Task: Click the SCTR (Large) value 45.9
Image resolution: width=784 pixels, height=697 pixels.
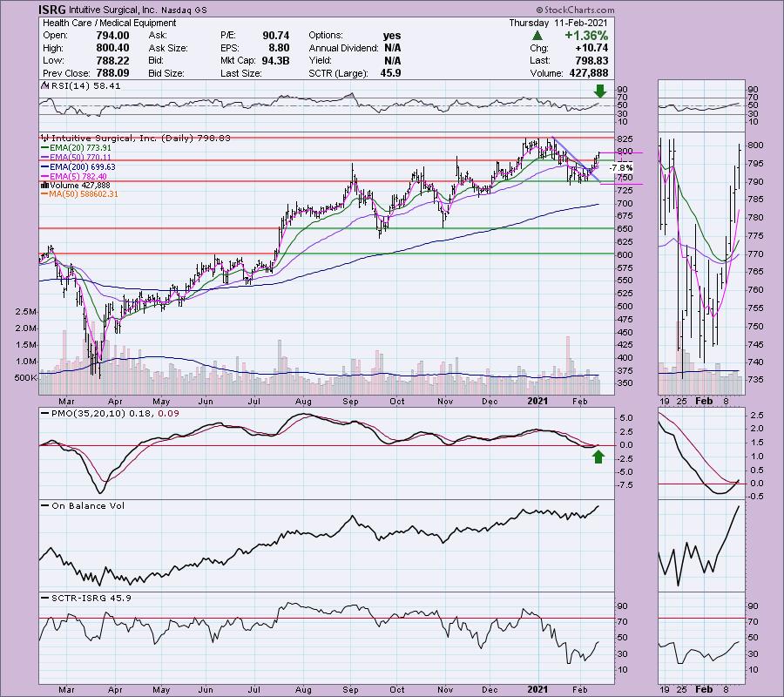Action: (390, 73)
